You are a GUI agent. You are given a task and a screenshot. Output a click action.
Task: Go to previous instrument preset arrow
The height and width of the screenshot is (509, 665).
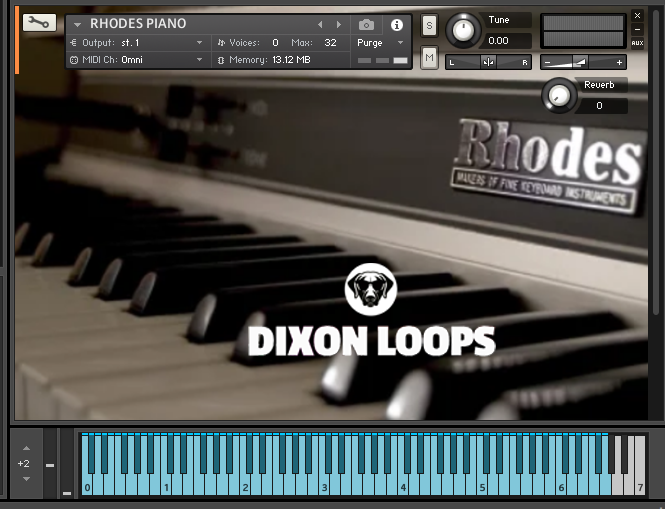tap(320, 25)
